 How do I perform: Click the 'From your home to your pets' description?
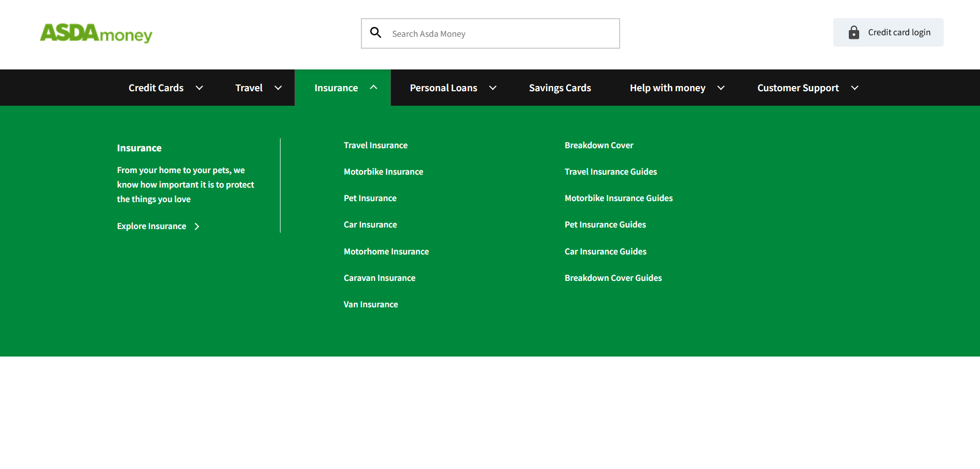tap(186, 185)
